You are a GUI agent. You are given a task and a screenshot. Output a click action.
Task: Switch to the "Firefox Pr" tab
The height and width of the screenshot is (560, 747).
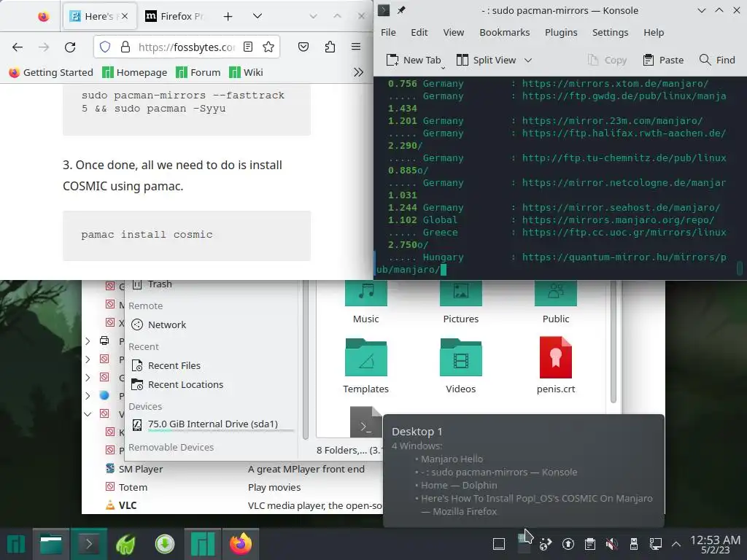(174, 16)
